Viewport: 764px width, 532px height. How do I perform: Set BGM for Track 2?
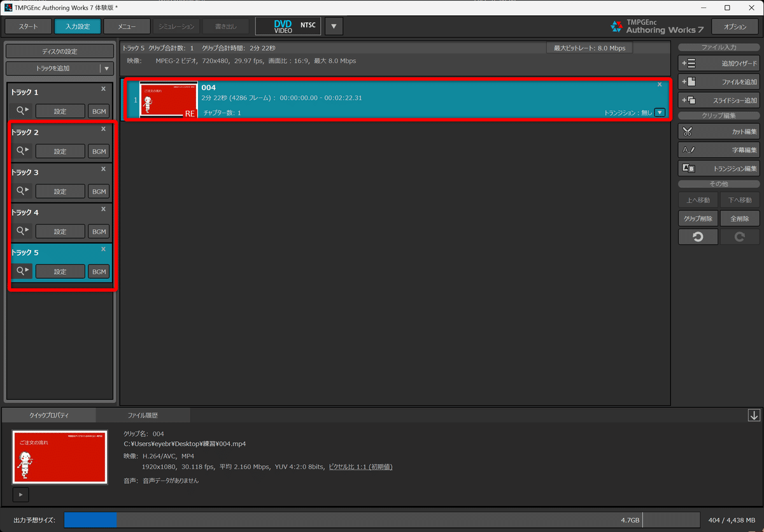[99, 151]
